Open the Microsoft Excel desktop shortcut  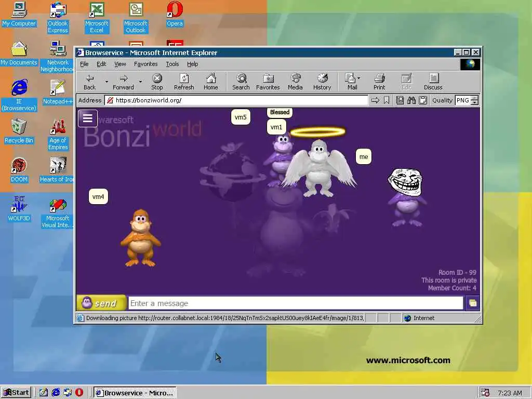pyautogui.click(x=97, y=17)
